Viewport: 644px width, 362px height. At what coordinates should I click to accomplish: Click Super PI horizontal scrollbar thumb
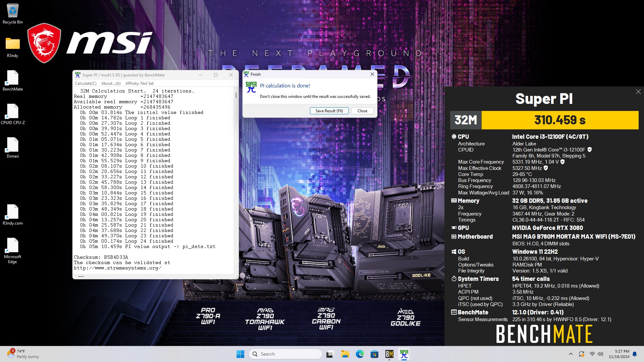point(81,277)
